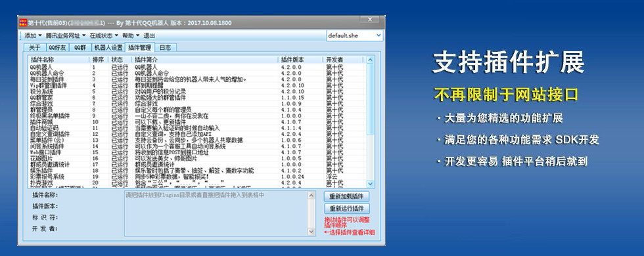The height and width of the screenshot is (256, 644).
Task: Select the 插件商城 plugin row
Action: (x=196, y=122)
